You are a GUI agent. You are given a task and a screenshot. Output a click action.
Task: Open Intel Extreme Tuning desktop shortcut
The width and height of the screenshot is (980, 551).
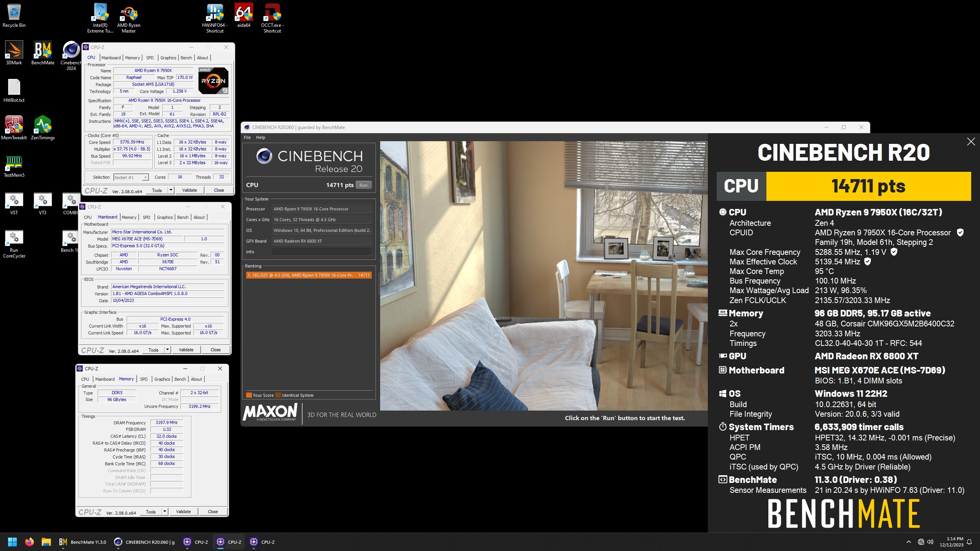coord(100,18)
